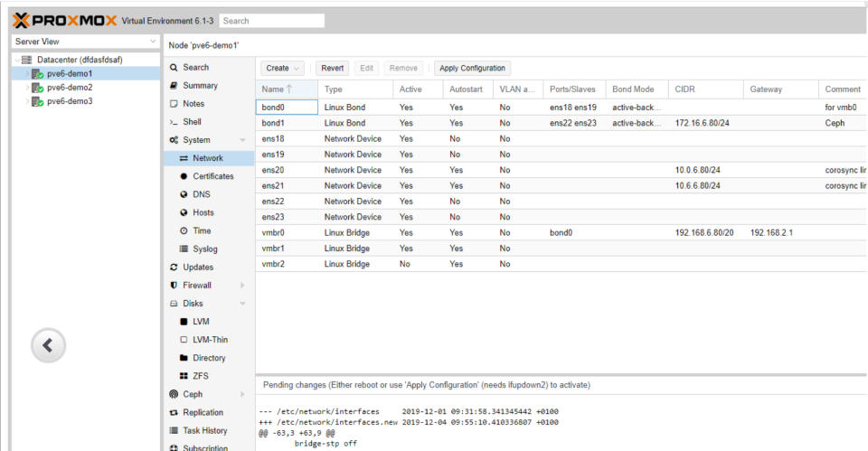Click the LVM-Thin outlined square icon
868x451 pixels.
tap(184, 340)
